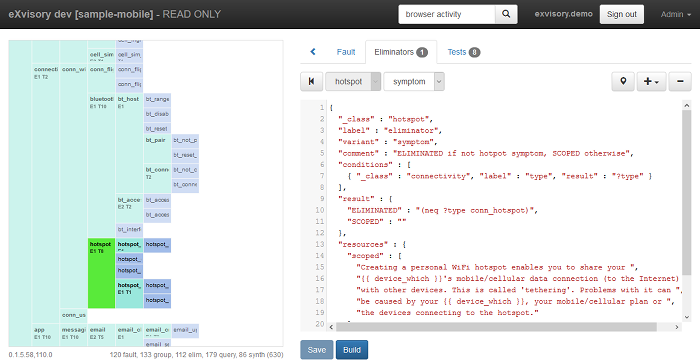
Task: Go back using the left chevron
Action: pyautogui.click(x=313, y=52)
